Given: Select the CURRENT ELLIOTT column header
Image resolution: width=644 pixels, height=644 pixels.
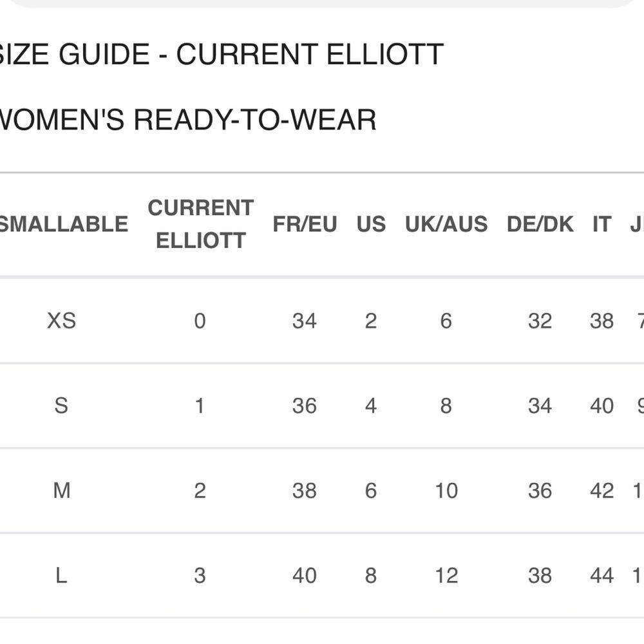Looking at the screenshot, I should tap(200, 224).
